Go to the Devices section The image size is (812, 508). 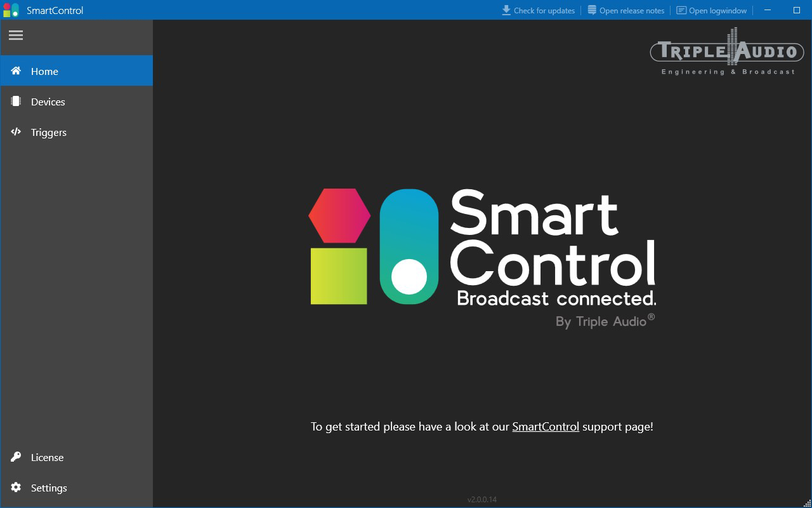click(x=76, y=101)
